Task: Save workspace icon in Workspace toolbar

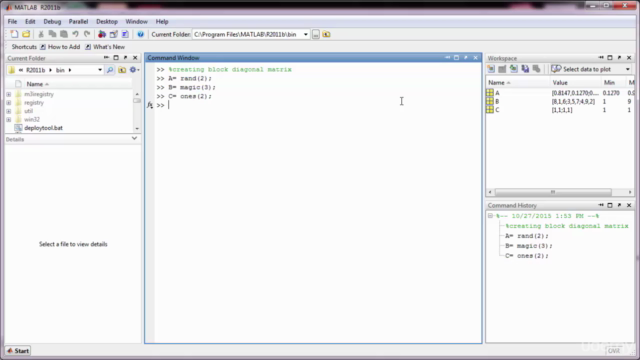Action: point(525,69)
